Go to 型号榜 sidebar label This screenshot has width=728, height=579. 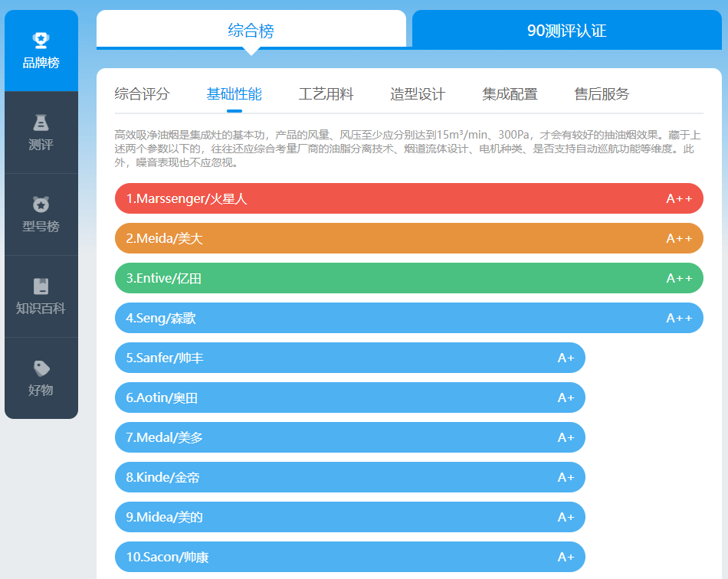pos(41,227)
